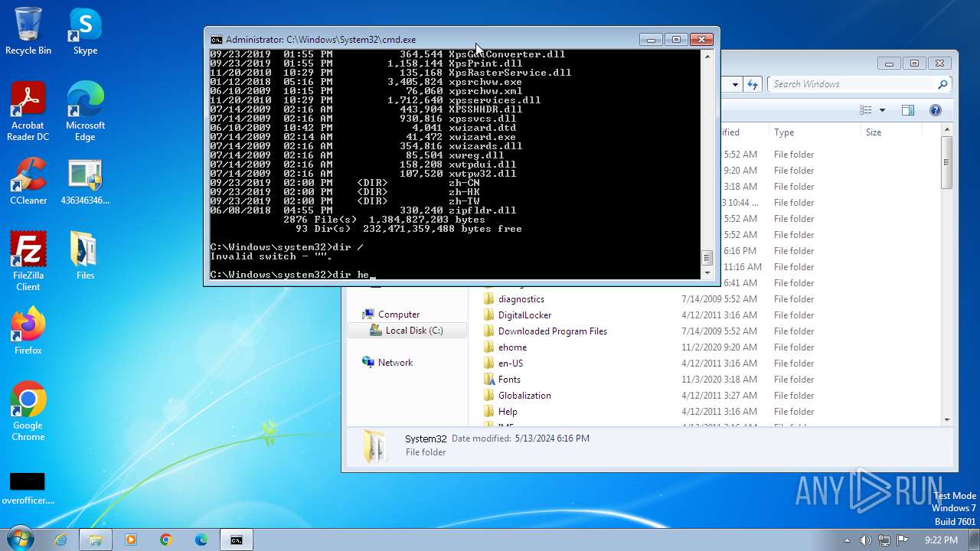Click the cmd window title bar icon

coord(217,40)
